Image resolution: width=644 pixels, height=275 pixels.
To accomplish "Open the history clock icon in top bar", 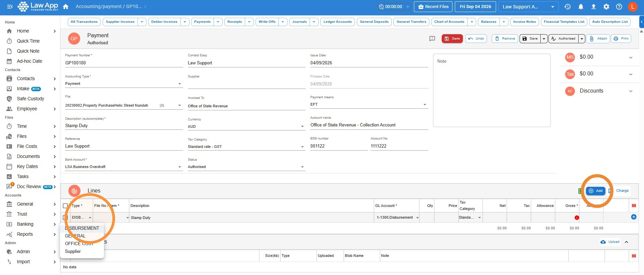I will (x=568, y=7).
